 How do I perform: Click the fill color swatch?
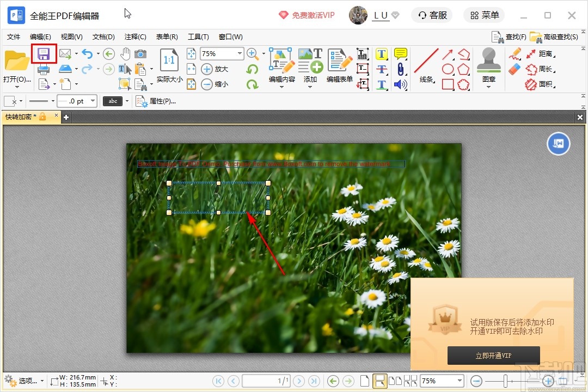[x=10, y=101]
